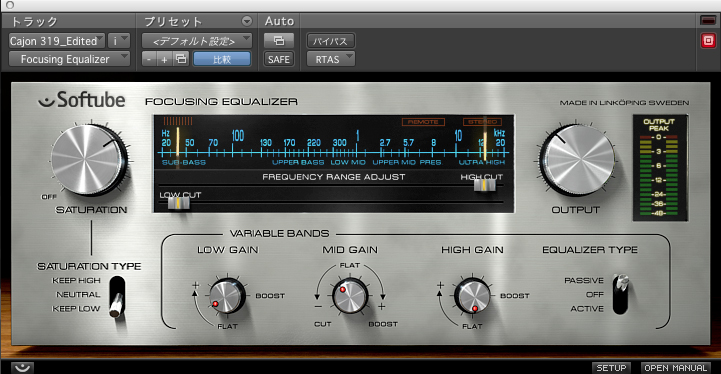This screenshot has width=721, height=374.
Task: Click the Mid Gain knob
Action: (350, 296)
